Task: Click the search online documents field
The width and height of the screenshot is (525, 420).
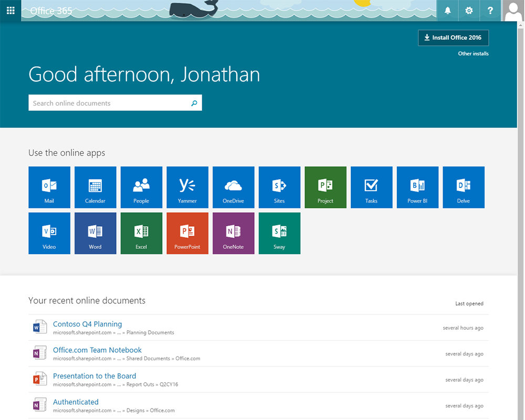Action: point(105,102)
